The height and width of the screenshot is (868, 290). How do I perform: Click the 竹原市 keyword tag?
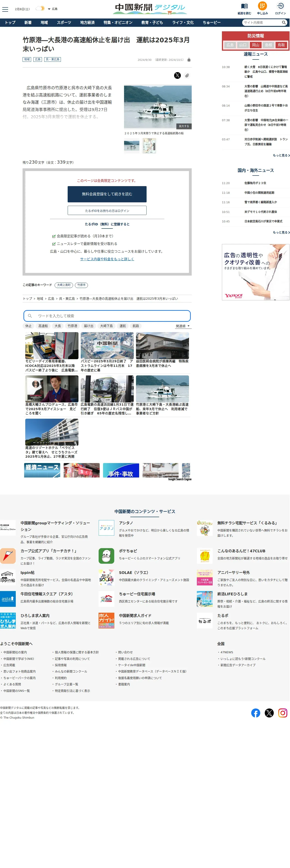[81, 285]
